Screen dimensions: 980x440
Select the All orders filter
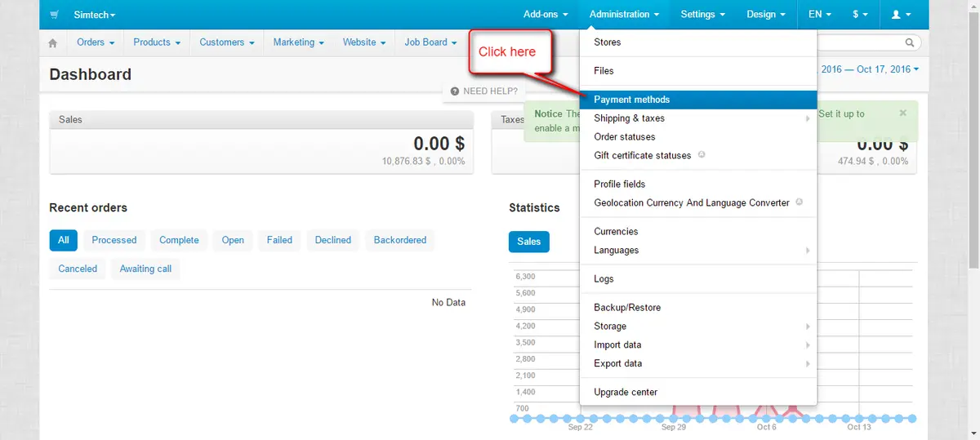[x=64, y=240]
